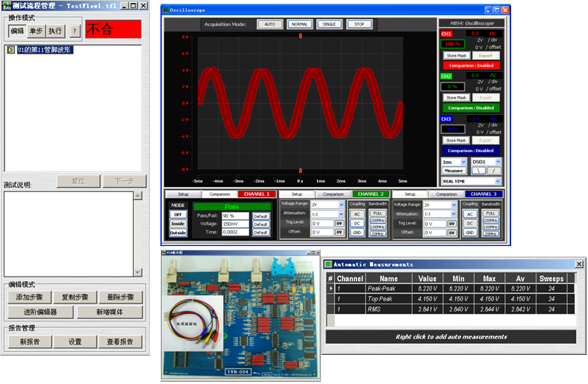Viewport: 588px width, 384px height.
Task: Click the Automatic Measurements window title icon
Action: click(328, 265)
